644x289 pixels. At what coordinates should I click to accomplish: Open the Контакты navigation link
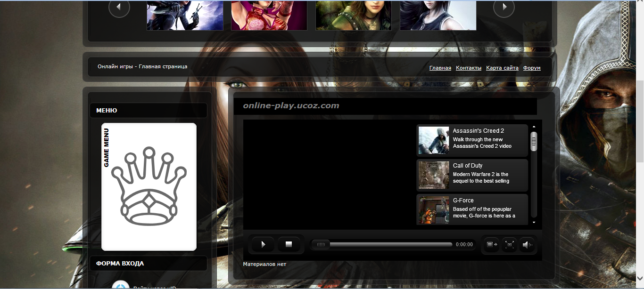(468, 68)
